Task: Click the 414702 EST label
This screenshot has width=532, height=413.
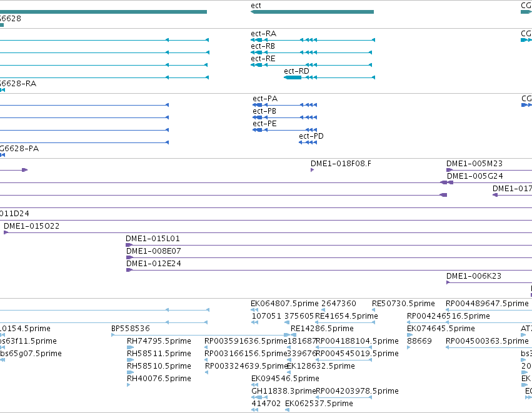Action: point(266,404)
